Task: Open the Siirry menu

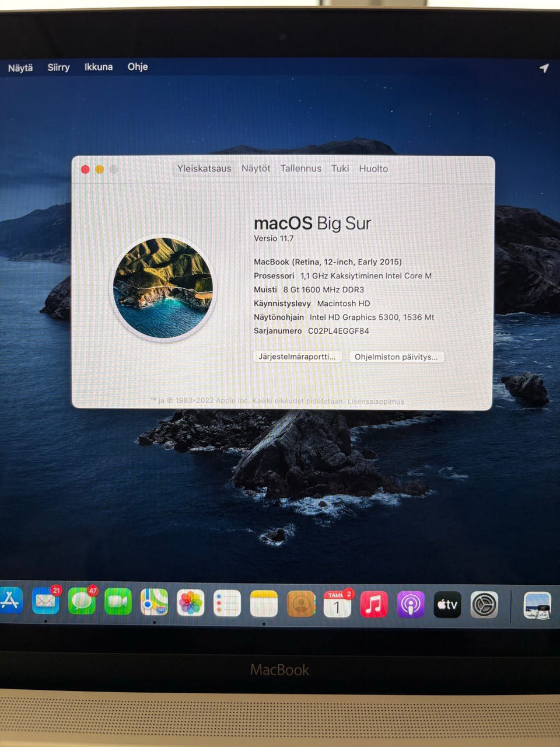Action: click(58, 67)
